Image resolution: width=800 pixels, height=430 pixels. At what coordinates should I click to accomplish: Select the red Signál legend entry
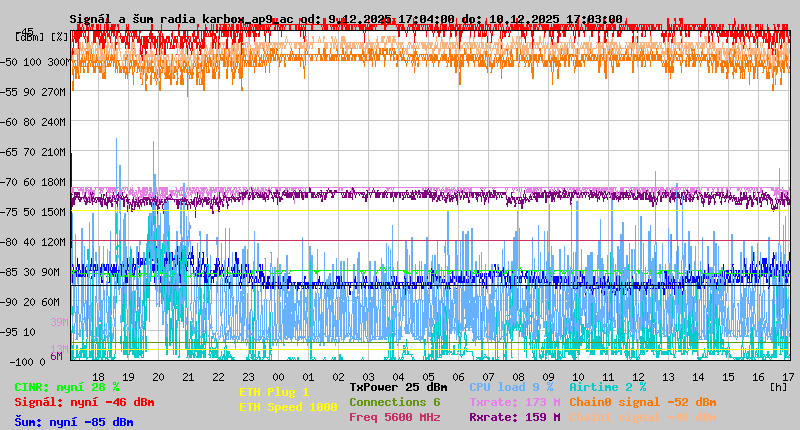pos(84,402)
